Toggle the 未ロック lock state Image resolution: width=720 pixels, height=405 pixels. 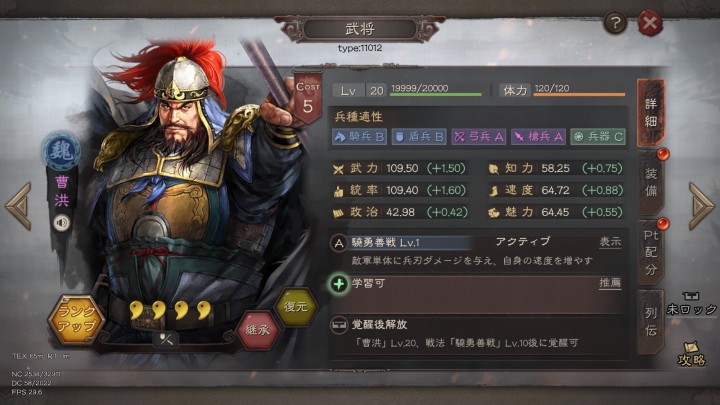[691, 304]
